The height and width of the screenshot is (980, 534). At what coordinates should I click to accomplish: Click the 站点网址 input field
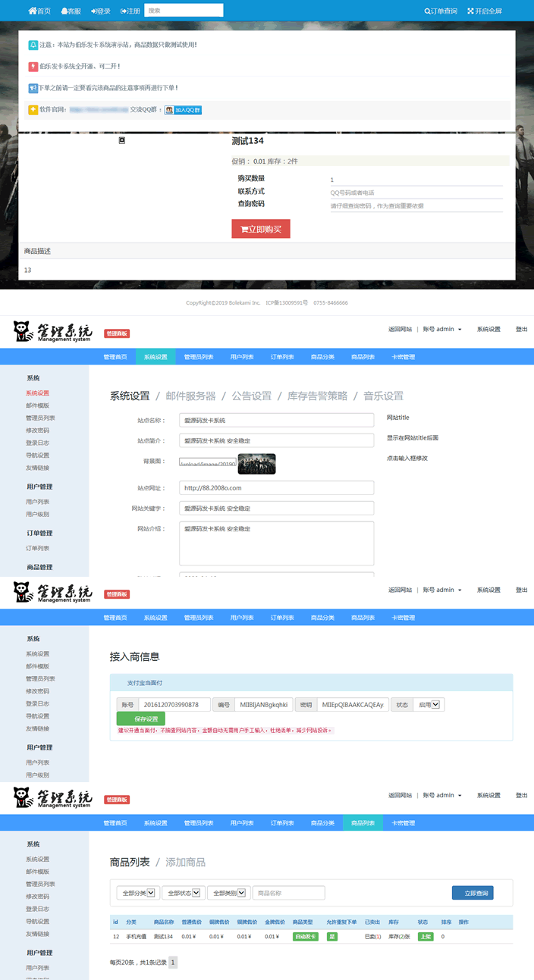pos(276,487)
